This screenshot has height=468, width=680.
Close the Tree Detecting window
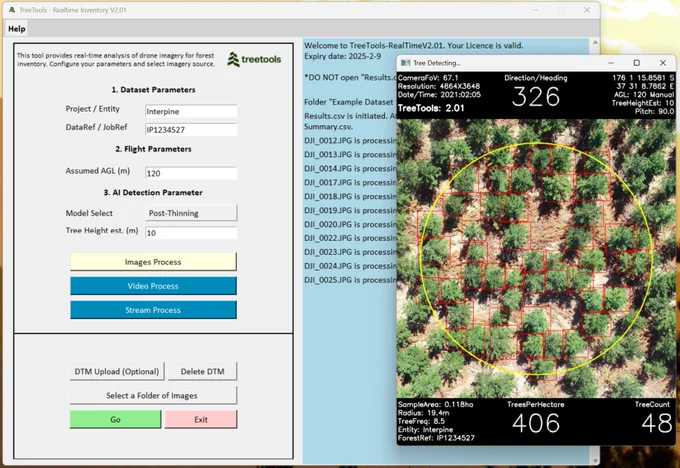[663, 63]
